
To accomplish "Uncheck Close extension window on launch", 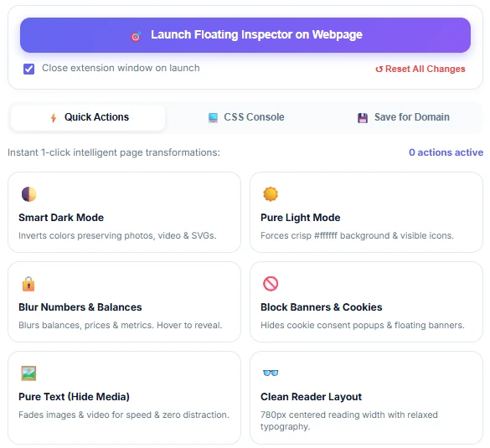I will (x=28, y=69).
